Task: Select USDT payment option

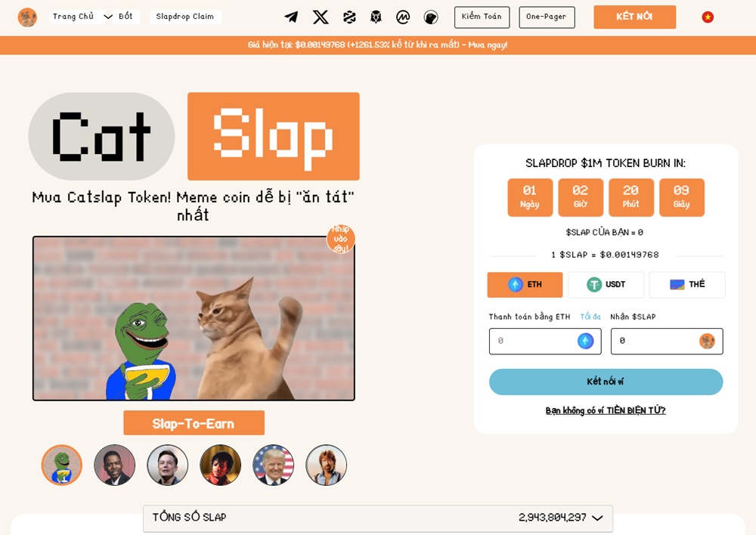Action: [606, 284]
